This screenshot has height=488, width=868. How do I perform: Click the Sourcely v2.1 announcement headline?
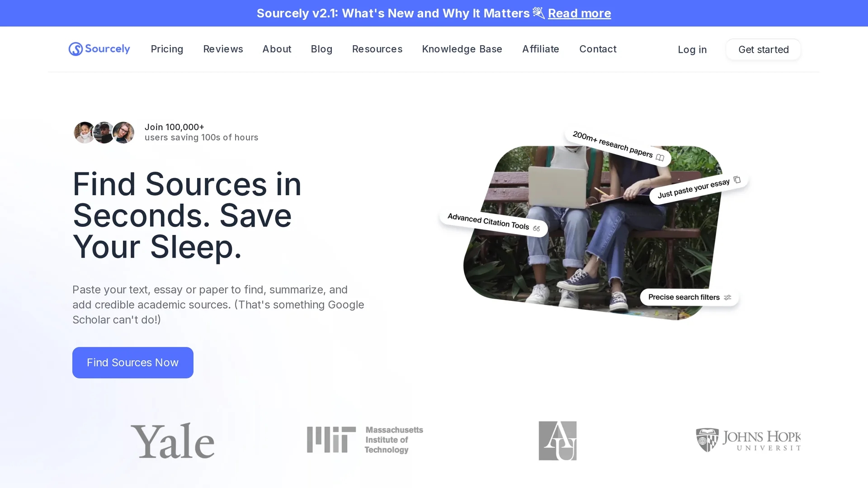click(393, 13)
